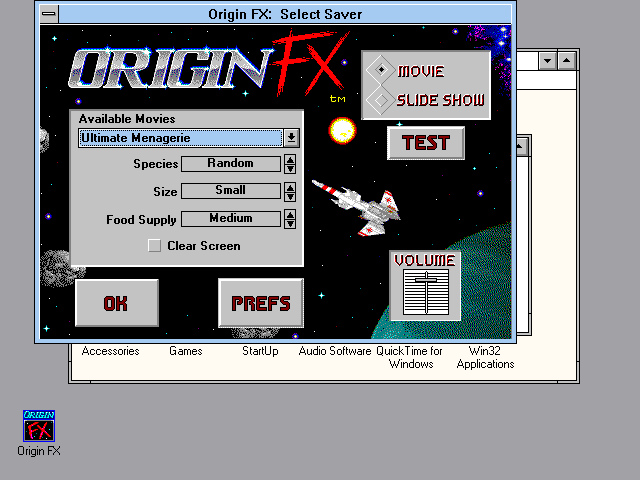Click the inner window's scrollbar up arrow

521,146
